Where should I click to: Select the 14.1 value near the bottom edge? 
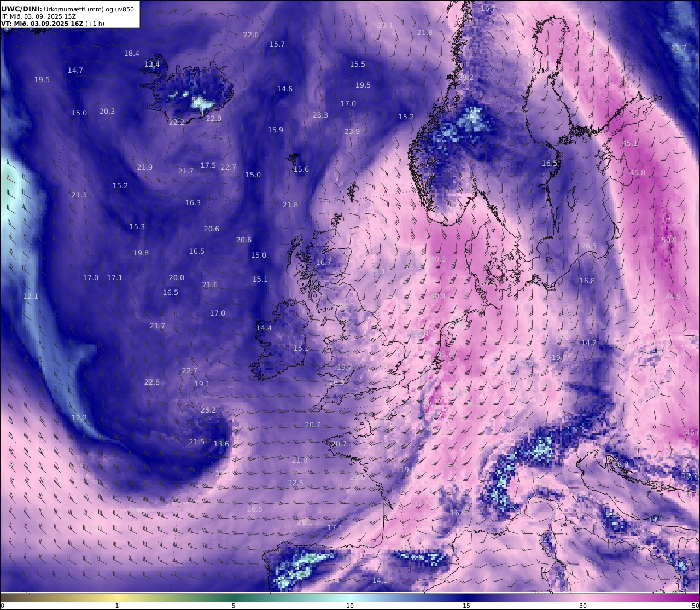click(380, 580)
